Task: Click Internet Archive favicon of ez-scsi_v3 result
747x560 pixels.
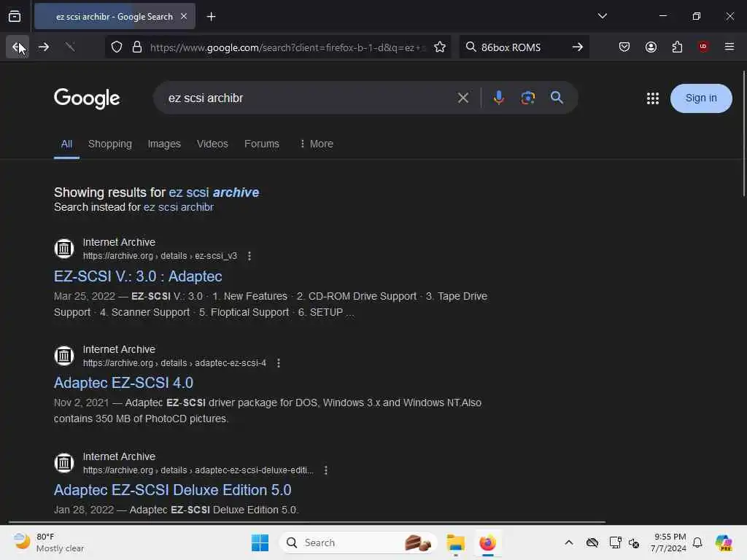Action: (x=64, y=249)
